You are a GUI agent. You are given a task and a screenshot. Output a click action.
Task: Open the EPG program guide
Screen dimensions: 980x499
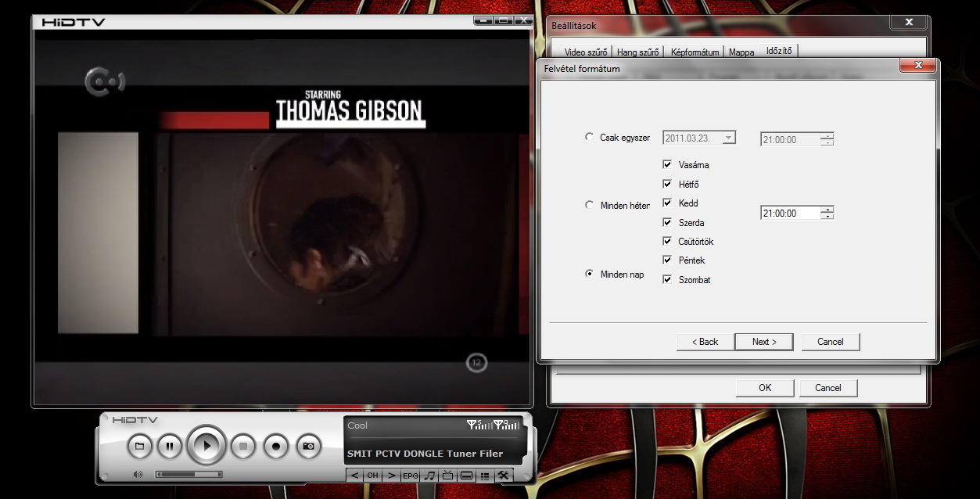point(410,476)
